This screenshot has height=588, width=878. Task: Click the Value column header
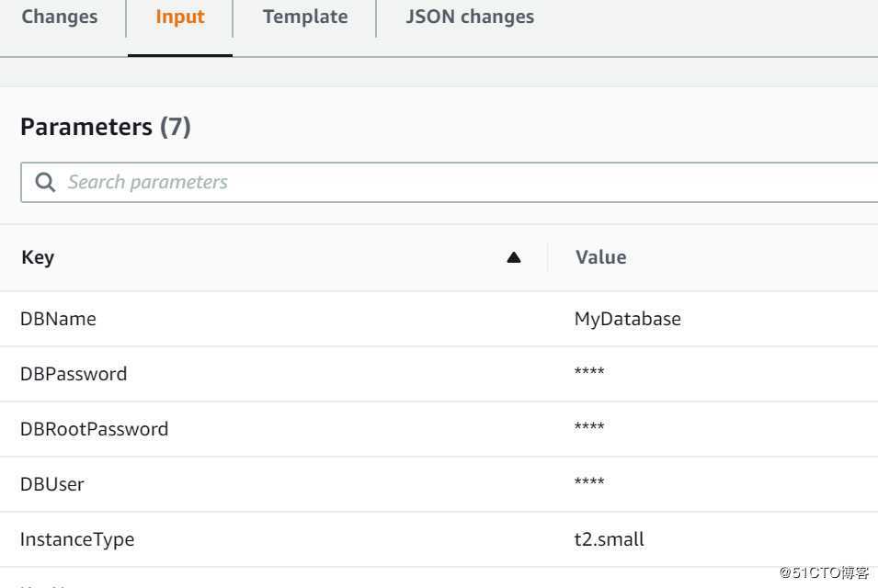point(601,257)
